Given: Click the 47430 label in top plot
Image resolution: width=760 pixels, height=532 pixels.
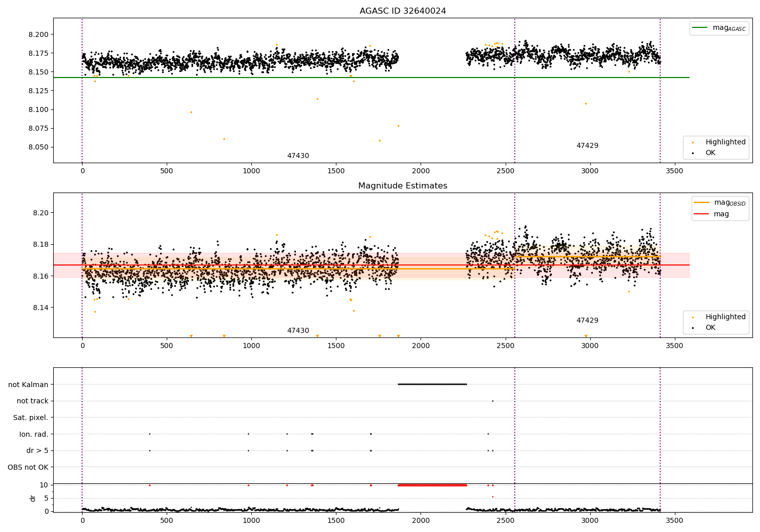Looking at the screenshot, I should click(298, 156).
